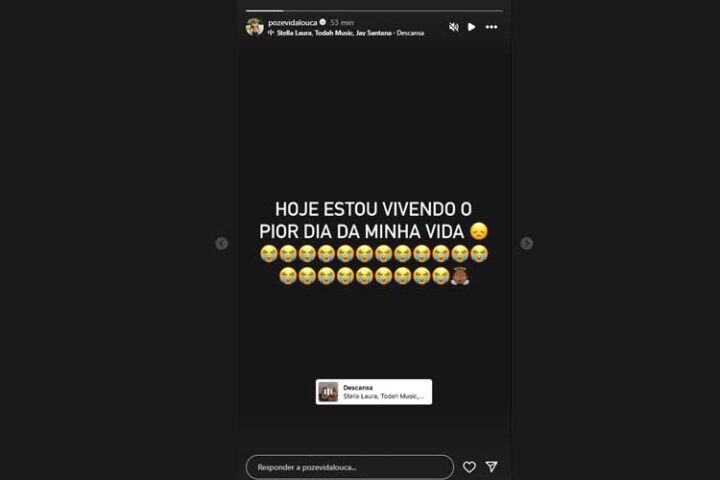Click the Descansa song title in header
The image size is (720, 480).
click(411, 33)
